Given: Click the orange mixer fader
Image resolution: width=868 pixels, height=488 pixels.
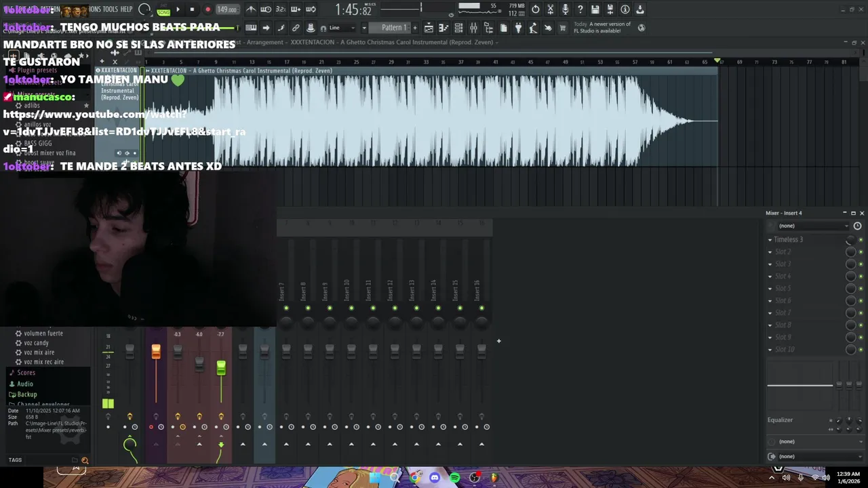Looking at the screenshot, I should [x=156, y=351].
